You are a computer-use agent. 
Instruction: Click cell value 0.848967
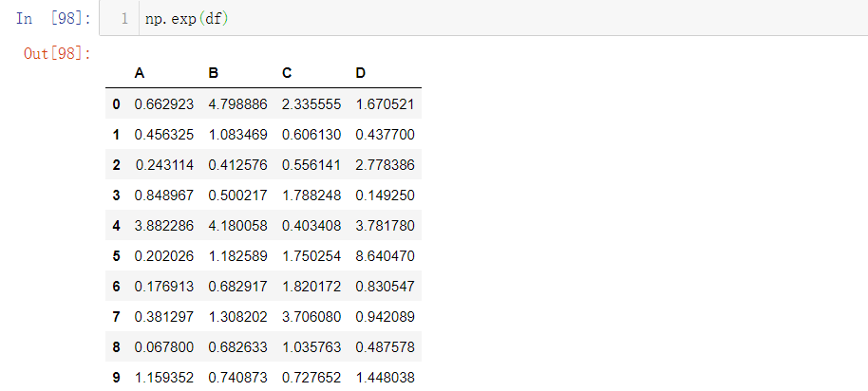(x=164, y=195)
